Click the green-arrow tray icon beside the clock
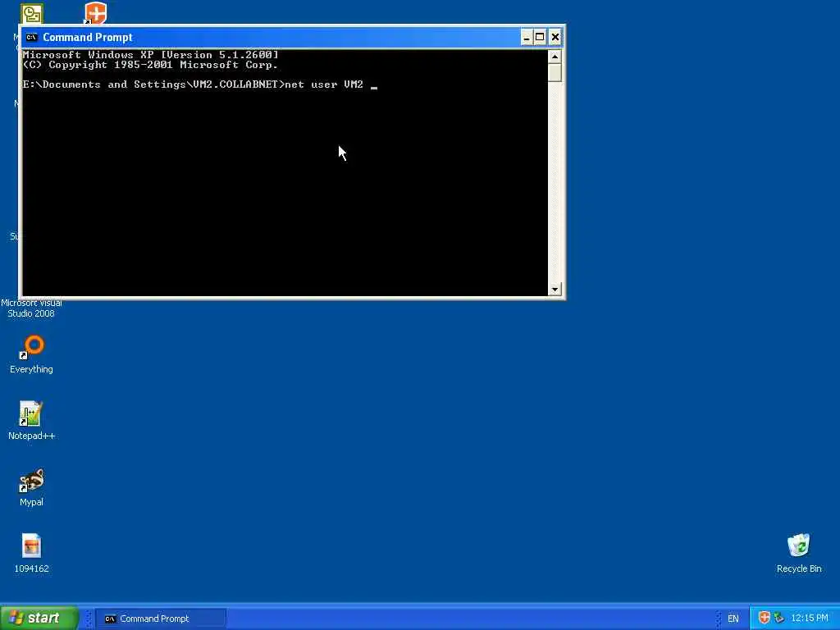Viewport: 840px width, 630px height. [779, 618]
